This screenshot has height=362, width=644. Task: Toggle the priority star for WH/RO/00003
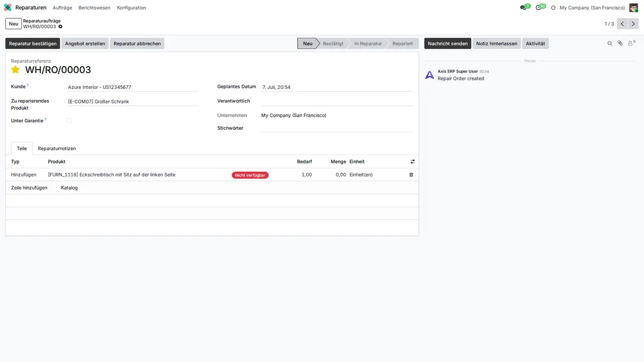pos(16,70)
